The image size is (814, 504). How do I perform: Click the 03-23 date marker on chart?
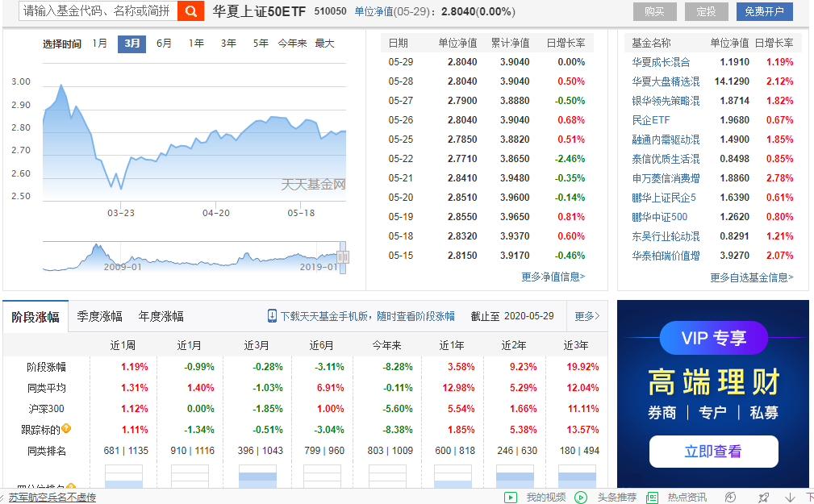click(121, 213)
